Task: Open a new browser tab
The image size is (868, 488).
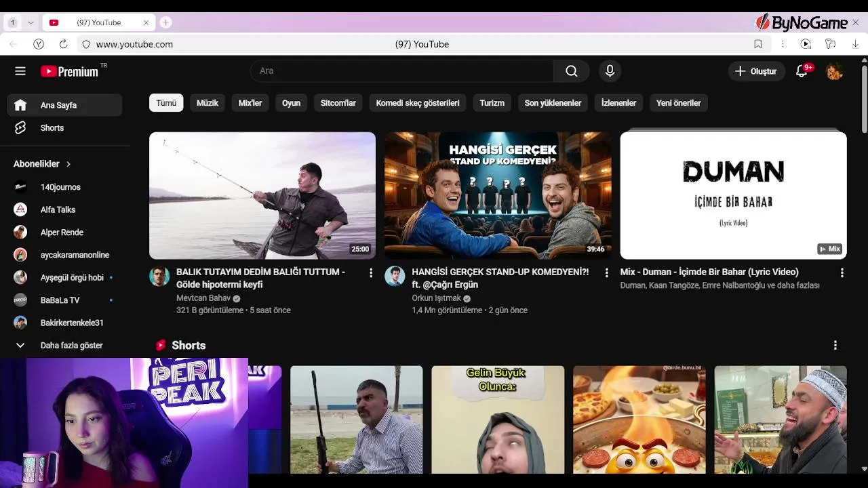Action: point(165,22)
